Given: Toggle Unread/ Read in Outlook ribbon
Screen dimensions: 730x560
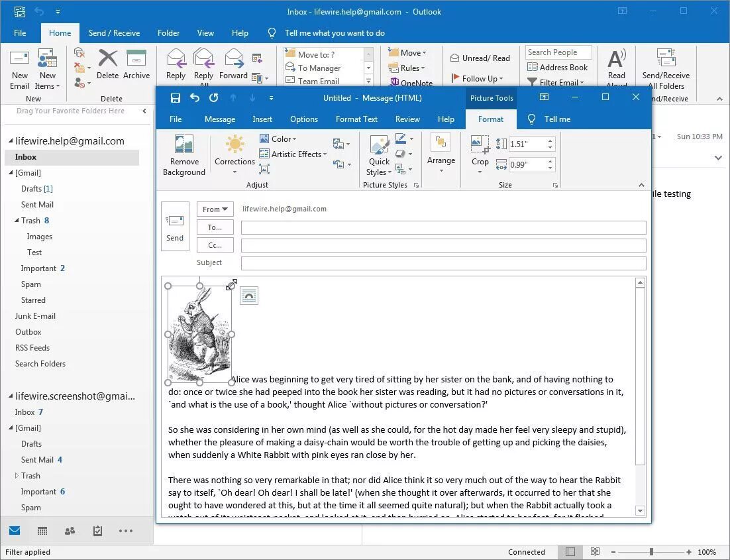Looking at the screenshot, I should point(480,58).
